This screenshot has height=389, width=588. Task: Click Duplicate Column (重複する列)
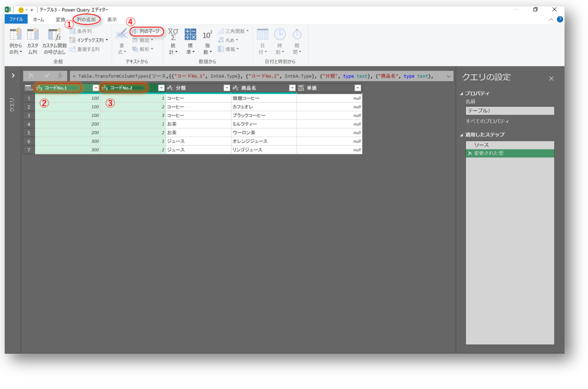[x=85, y=49]
